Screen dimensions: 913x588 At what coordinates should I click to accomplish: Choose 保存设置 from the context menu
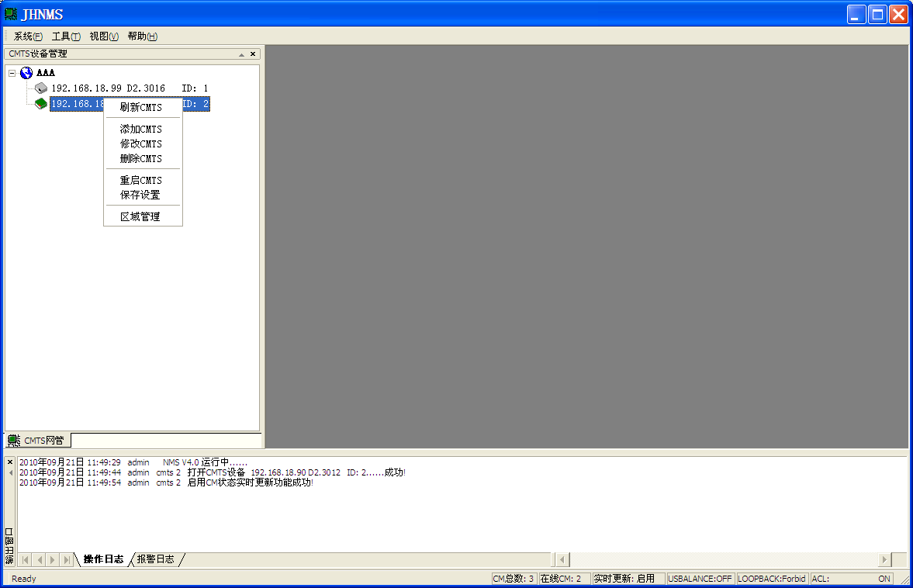[x=143, y=195]
